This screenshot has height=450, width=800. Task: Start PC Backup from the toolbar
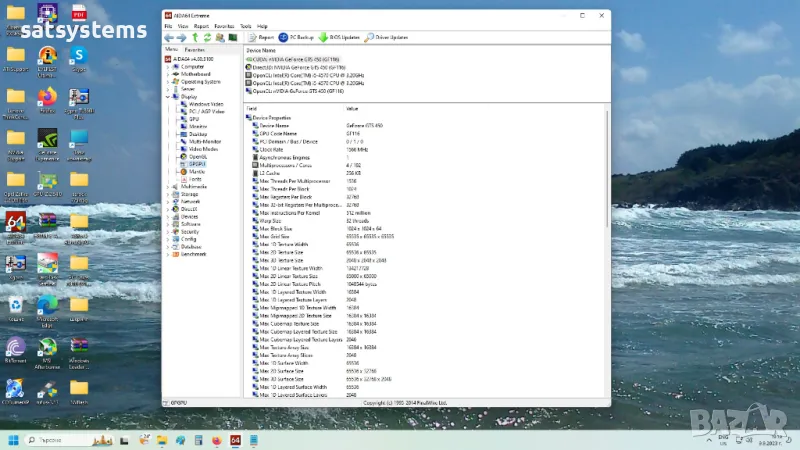pos(297,37)
